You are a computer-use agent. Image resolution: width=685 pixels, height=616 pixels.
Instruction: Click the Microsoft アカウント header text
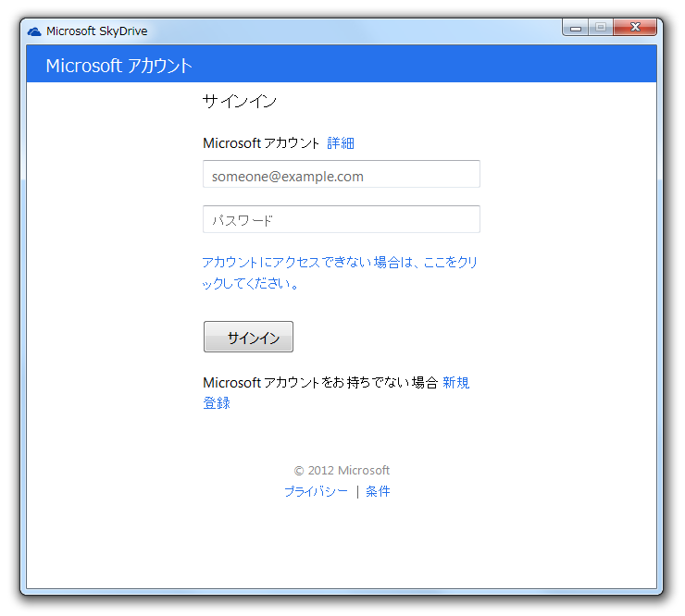(118, 66)
